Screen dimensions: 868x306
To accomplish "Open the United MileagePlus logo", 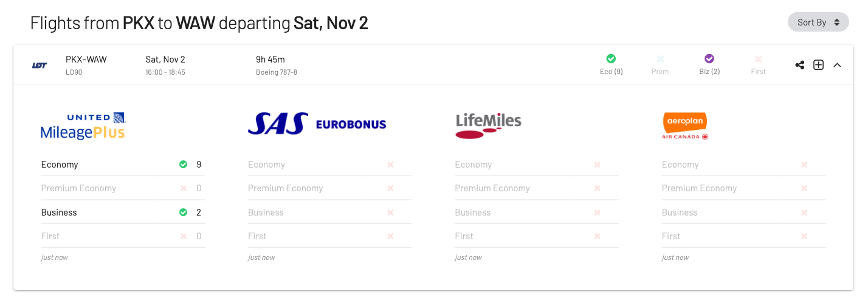I will pos(83,126).
